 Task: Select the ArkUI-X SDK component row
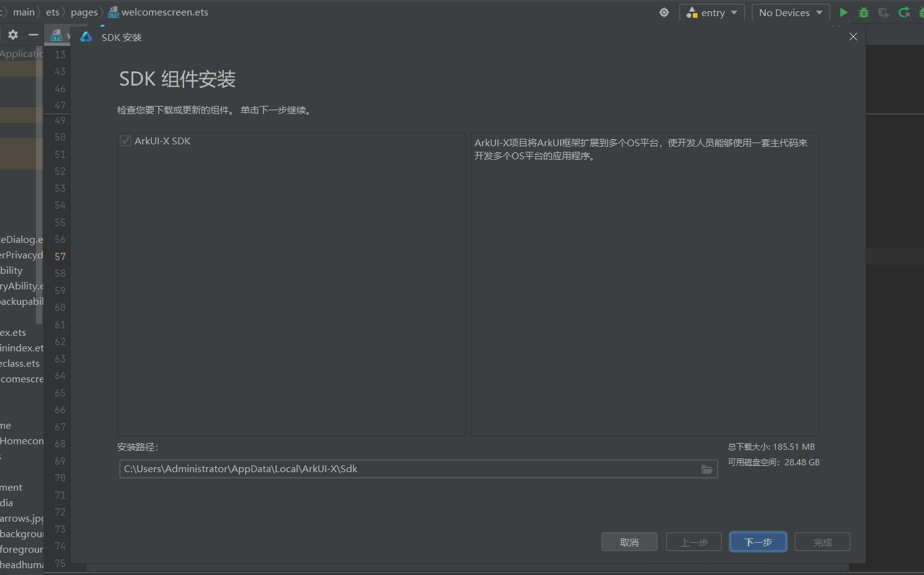tap(291, 141)
